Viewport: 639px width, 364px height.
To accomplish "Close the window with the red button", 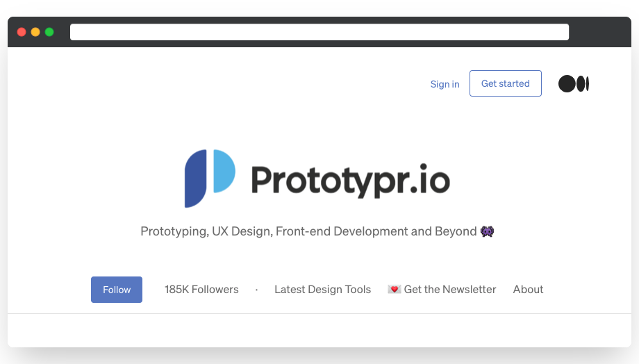I will (22, 32).
